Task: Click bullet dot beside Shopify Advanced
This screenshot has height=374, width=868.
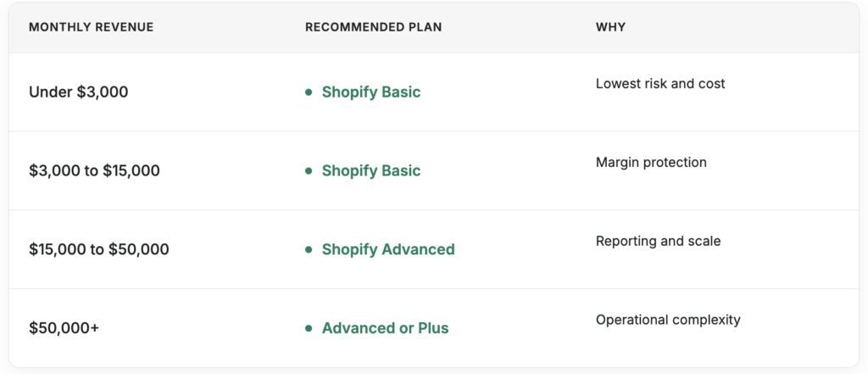Action: pos(309,250)
